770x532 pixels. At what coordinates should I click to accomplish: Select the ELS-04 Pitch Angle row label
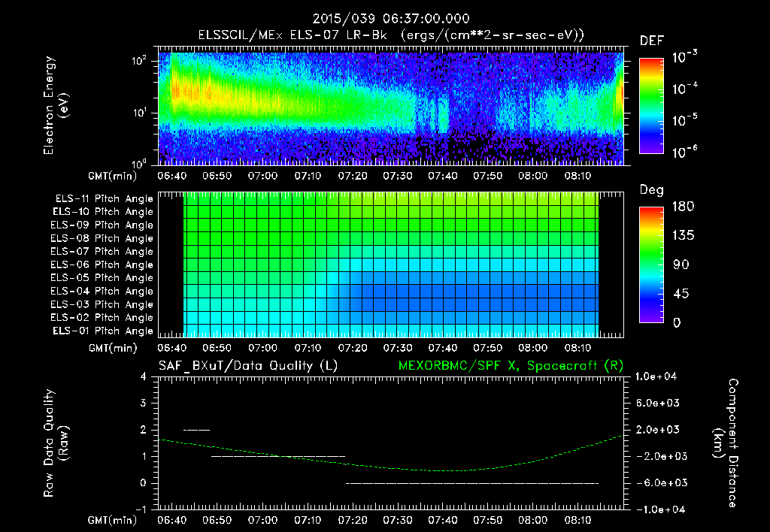(x=102, y=291)
